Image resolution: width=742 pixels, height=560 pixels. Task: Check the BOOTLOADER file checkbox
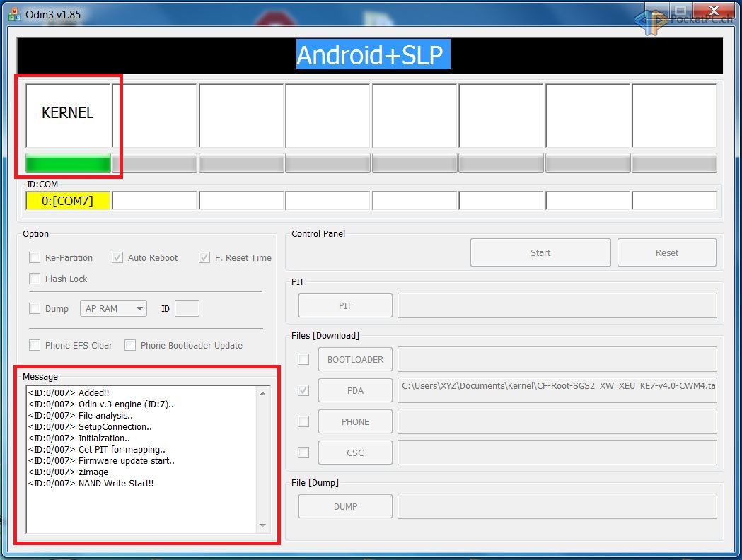tap(303, 359)
